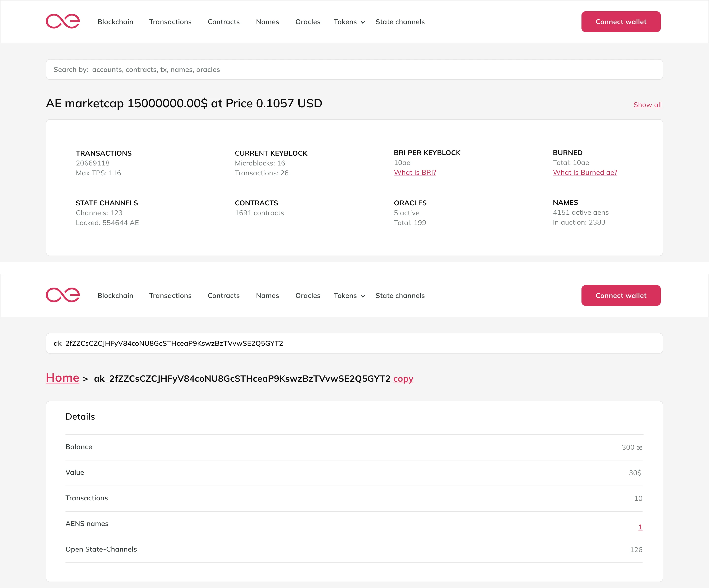Screen dimensions: 709x588
Task: Click the Transactions detail value 10
Action: click(x=638, y=499)
